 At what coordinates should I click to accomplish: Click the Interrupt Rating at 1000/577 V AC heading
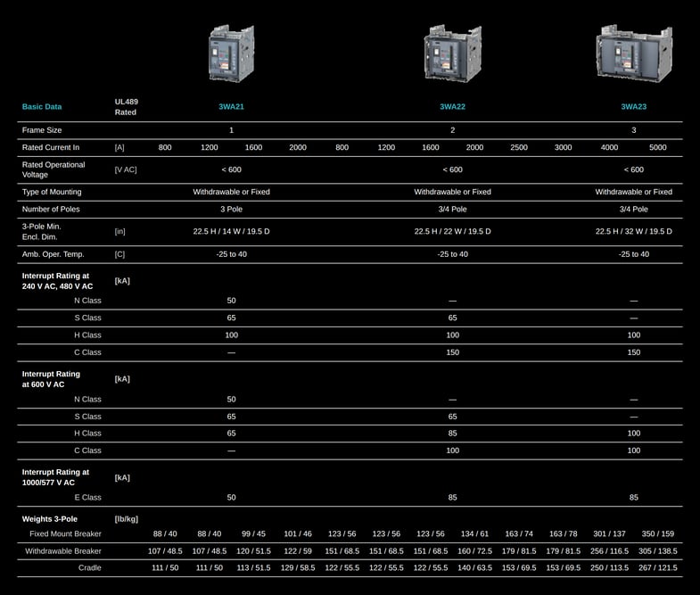click(55, 477)
